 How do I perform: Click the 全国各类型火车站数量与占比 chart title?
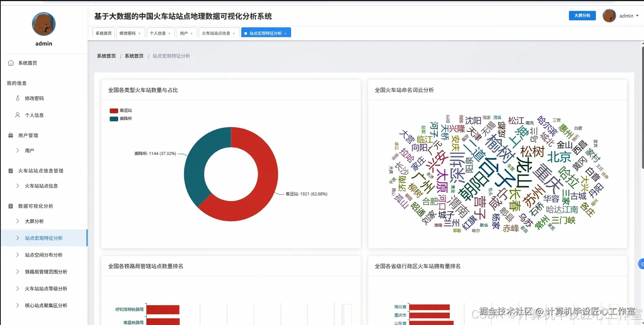[143, 90]
